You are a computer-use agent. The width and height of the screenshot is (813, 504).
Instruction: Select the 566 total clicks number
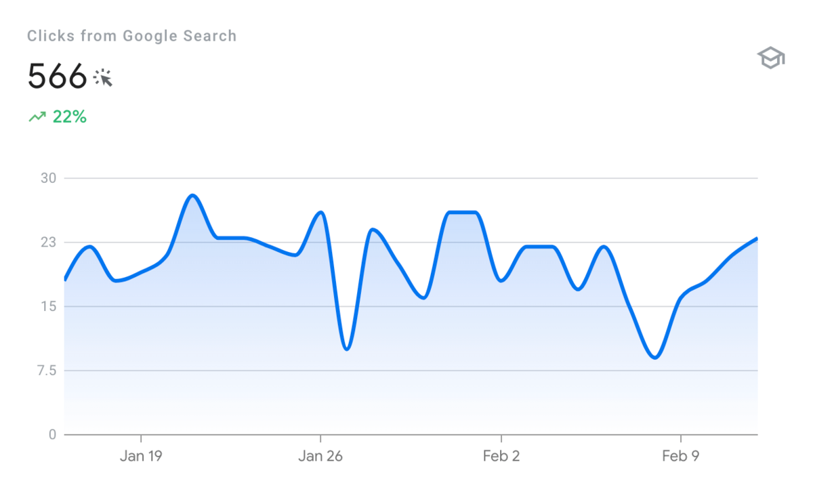pos(57,76)
